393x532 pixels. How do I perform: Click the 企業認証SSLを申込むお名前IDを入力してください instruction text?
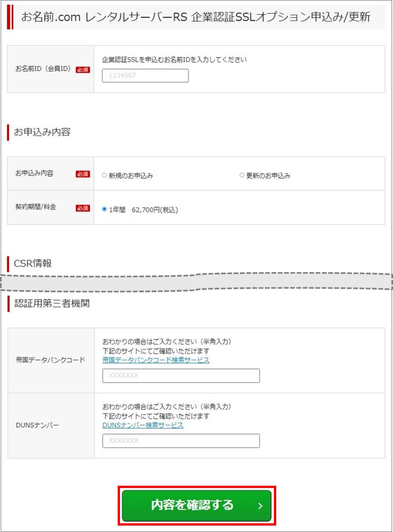click(175, 60)
